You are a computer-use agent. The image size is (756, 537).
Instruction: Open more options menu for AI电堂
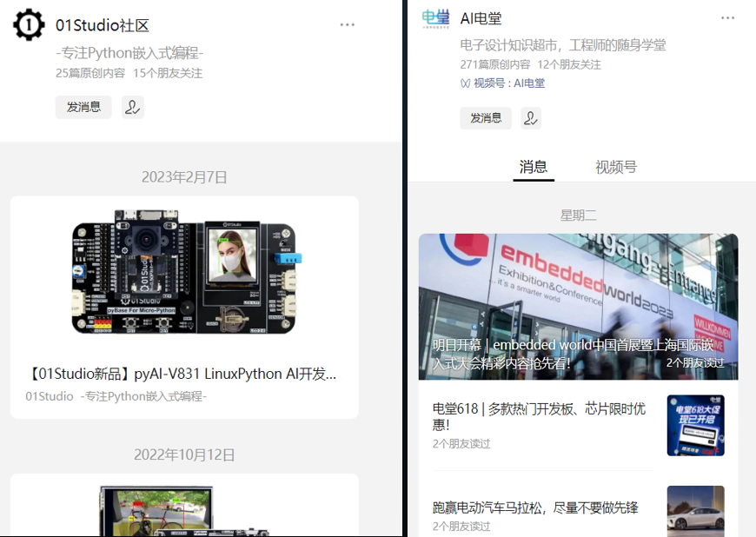coord(727,18)
